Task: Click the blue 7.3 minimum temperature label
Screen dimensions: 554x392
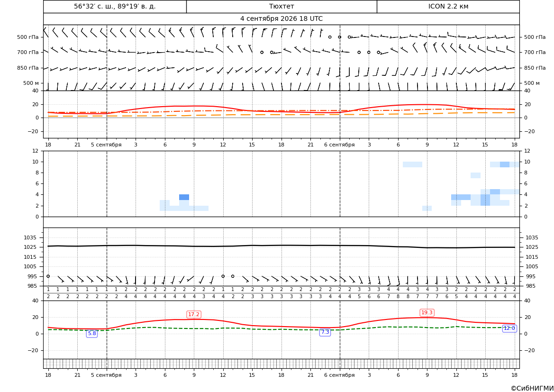Action: click(x=325, y=332)
